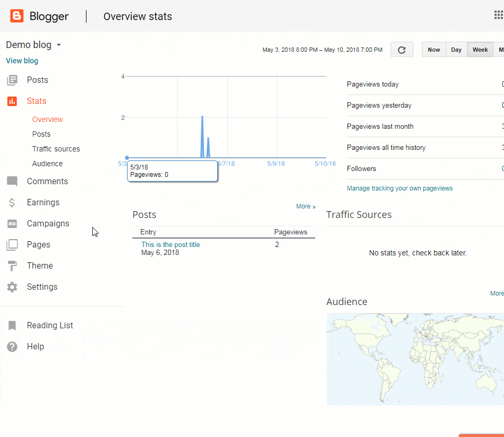Click the Blogger logo
Image resolution: width=504 pixels, height=437 pixels.
[x=17, y=16]
